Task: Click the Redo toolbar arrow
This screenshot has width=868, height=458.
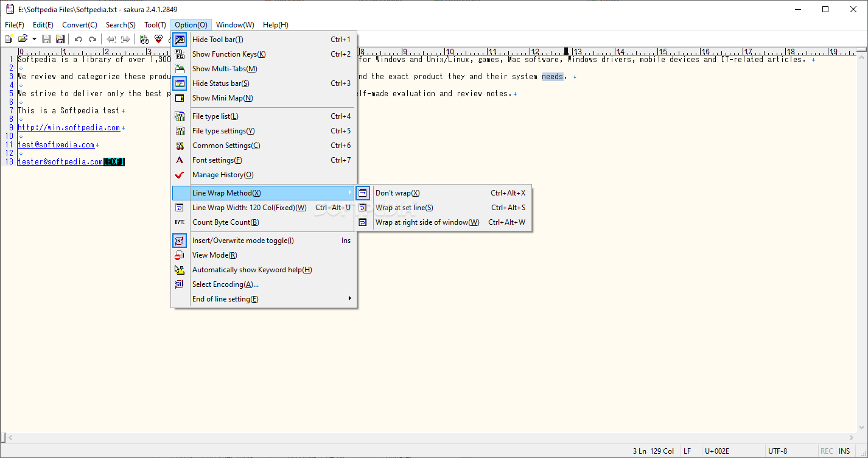Action: pyautogui.click(x=93, y=39)
